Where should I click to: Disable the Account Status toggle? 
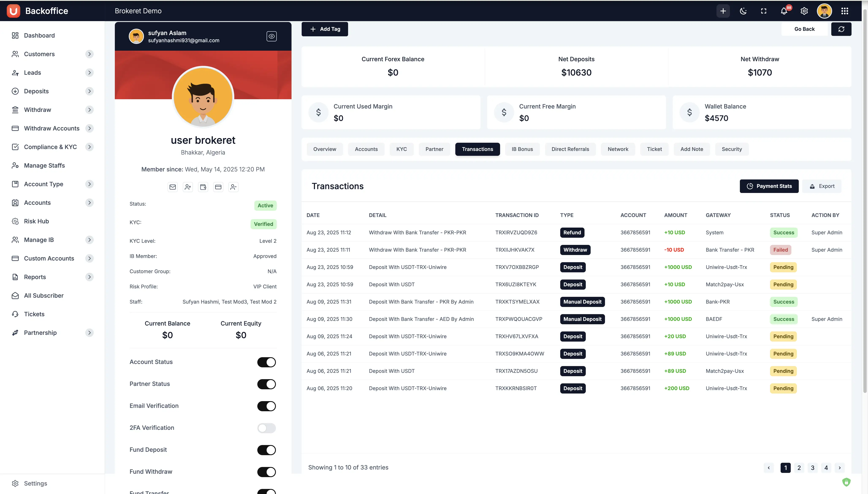[266, 362]
